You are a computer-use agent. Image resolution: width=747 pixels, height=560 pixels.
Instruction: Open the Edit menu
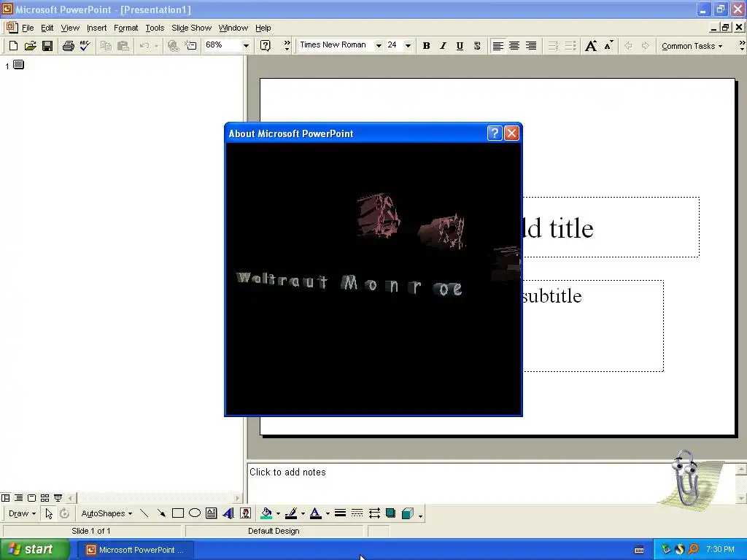click(47, 28)
